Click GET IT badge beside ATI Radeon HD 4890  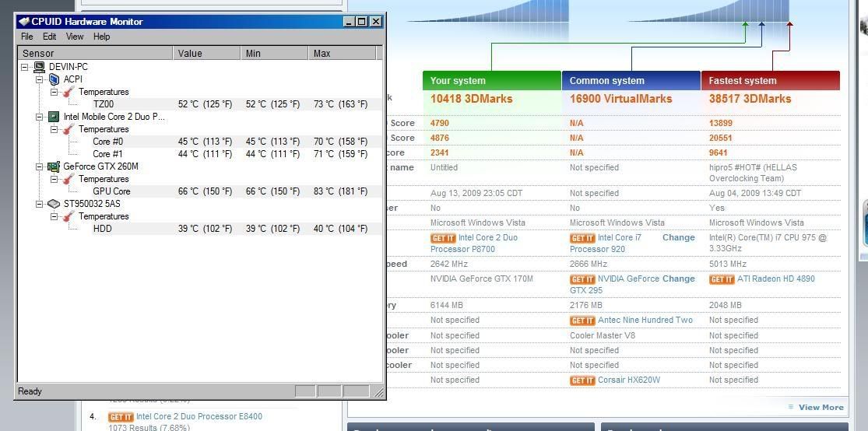[722, 279]
